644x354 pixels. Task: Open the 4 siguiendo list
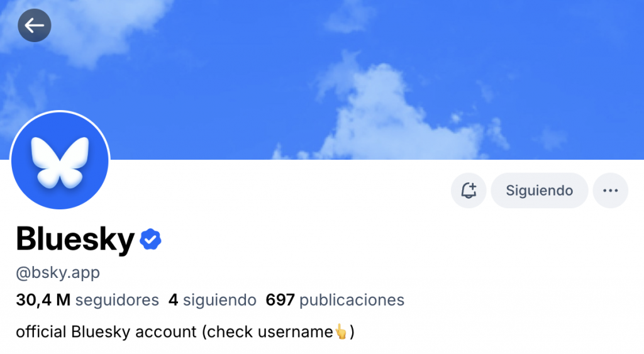(213, 300)
